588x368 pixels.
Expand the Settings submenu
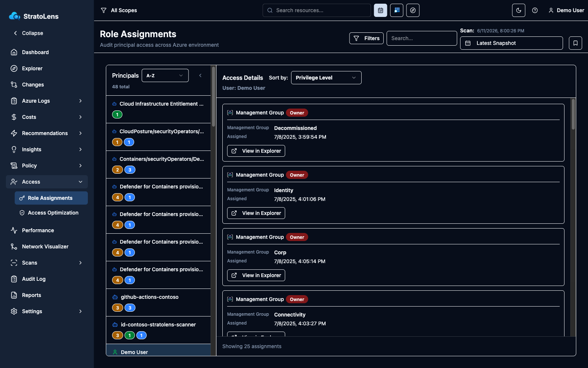pyautogui.click(x=47, y=311)
